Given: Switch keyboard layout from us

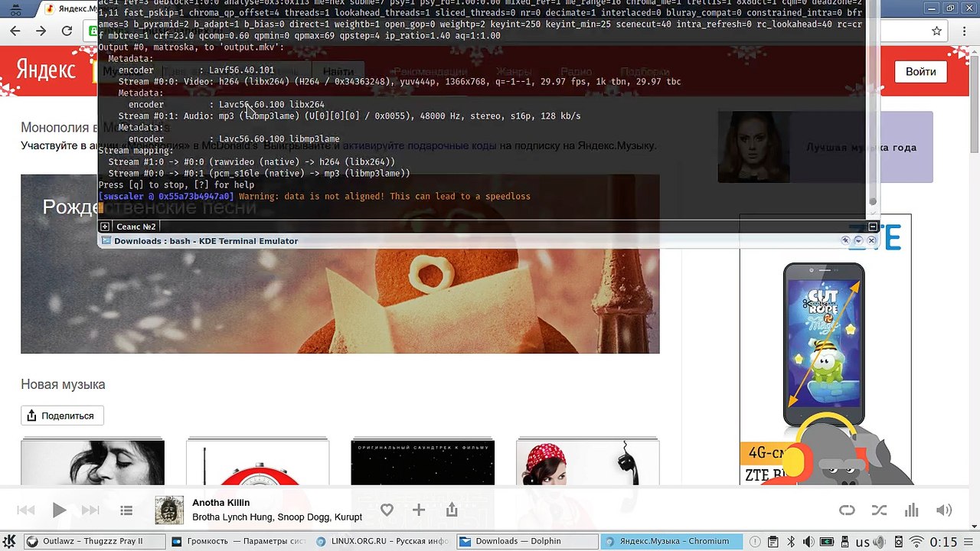Looking at the screenshot, I should coord(863,543).
